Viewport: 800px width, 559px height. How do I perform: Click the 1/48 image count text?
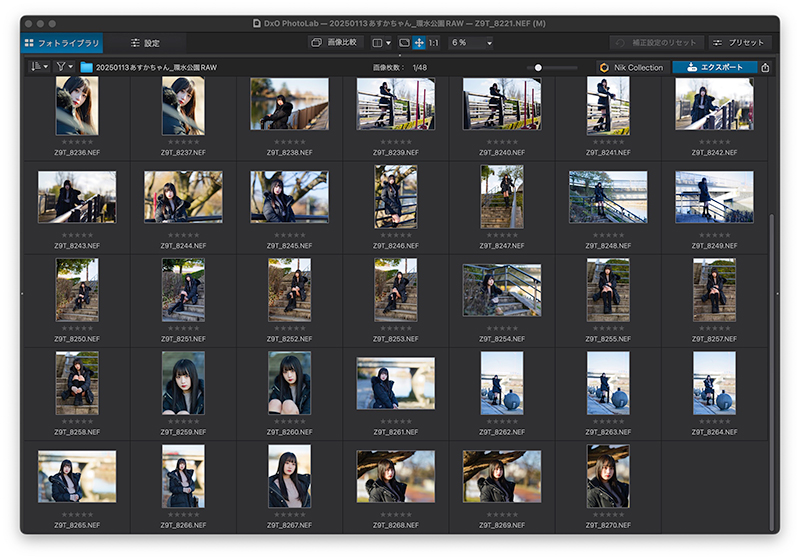pos(420,67)
